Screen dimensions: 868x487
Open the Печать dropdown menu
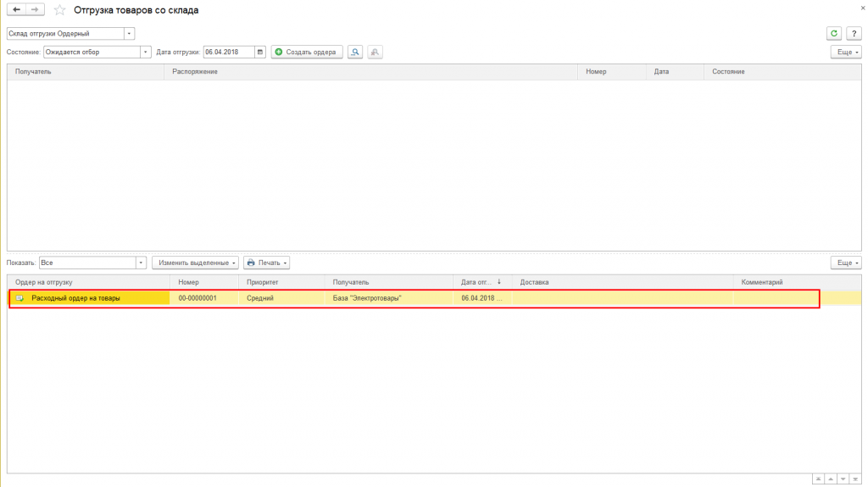click(266, 263)
